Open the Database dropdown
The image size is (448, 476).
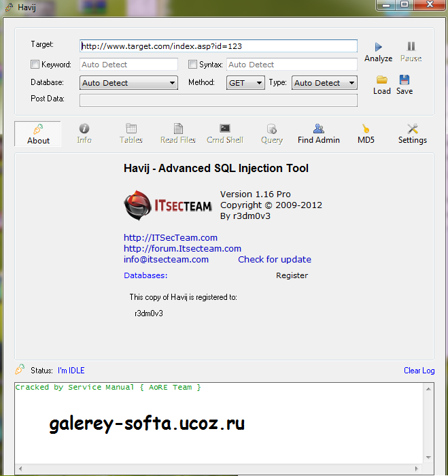coord(128,83)
